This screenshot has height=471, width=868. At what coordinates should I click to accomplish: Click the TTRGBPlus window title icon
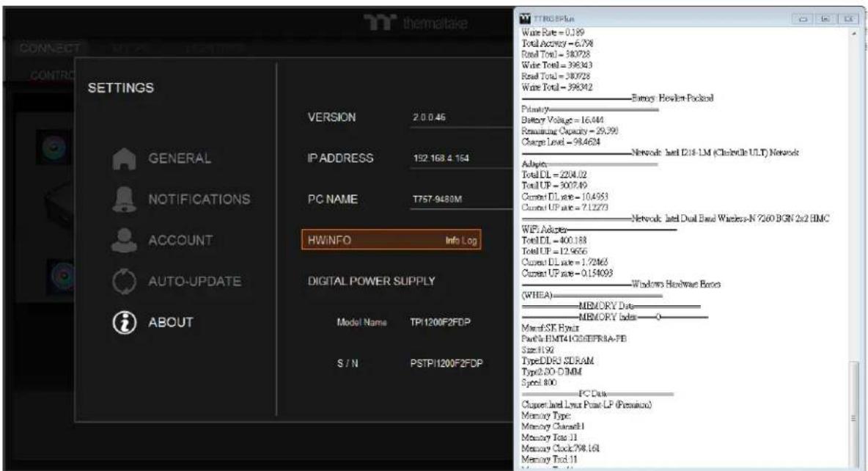click(x=526, y=19)
